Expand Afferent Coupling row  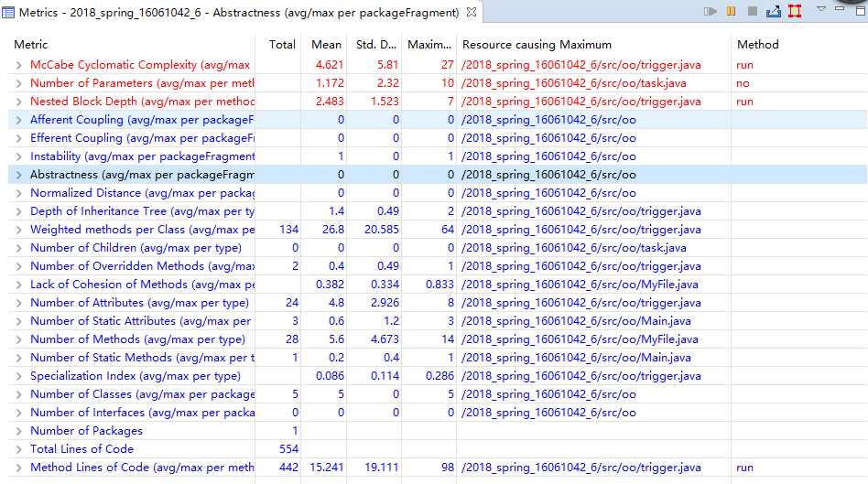coord(19,120)
